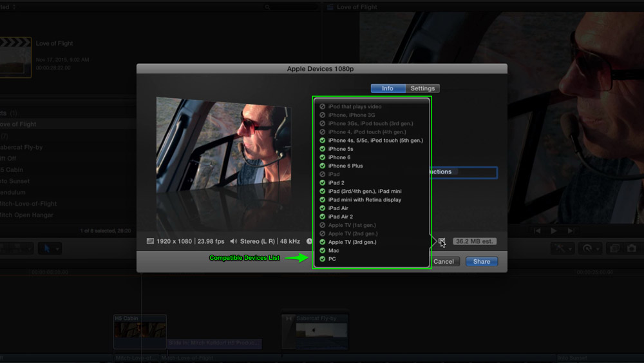This screenshot has width=644, height=363.
Task: Click the green checkmark next to iPhone 6
Action: [323, 157]
